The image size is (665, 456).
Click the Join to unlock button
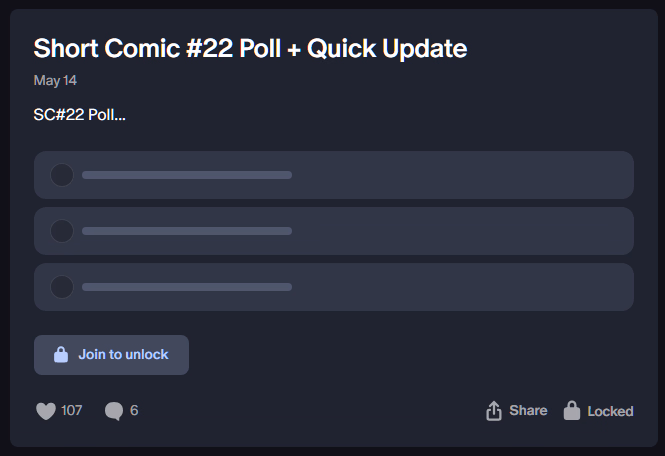pos(112,355)
